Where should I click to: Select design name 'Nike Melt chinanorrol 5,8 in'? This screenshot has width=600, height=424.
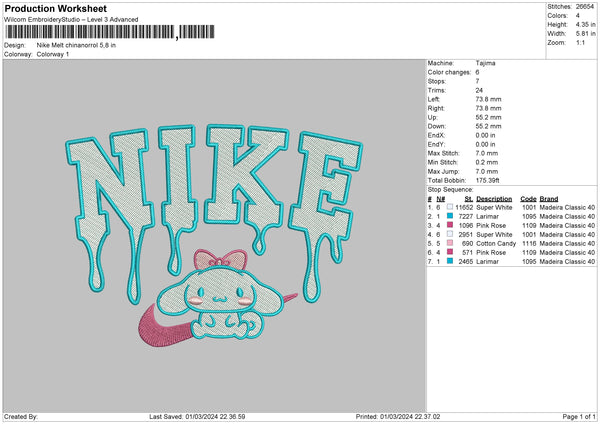point(76,45)
